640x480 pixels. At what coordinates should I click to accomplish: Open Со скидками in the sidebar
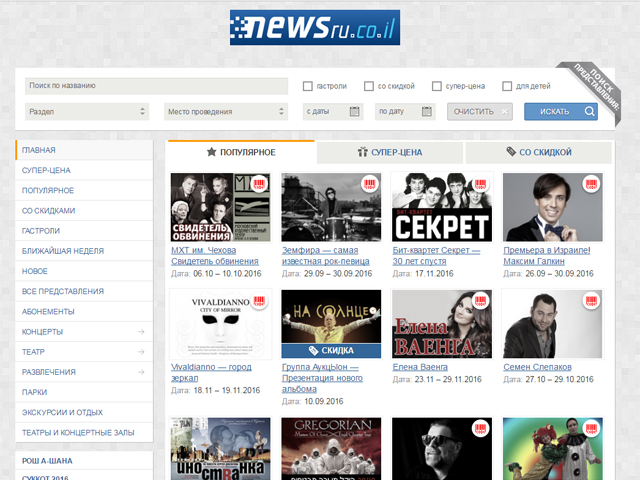pos(84,211)
